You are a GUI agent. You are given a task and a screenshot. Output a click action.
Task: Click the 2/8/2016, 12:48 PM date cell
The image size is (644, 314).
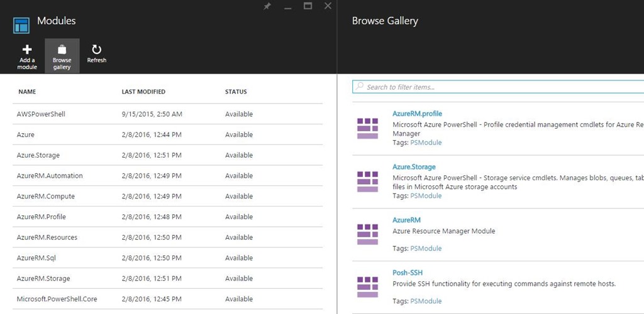(x=152, y=217)
